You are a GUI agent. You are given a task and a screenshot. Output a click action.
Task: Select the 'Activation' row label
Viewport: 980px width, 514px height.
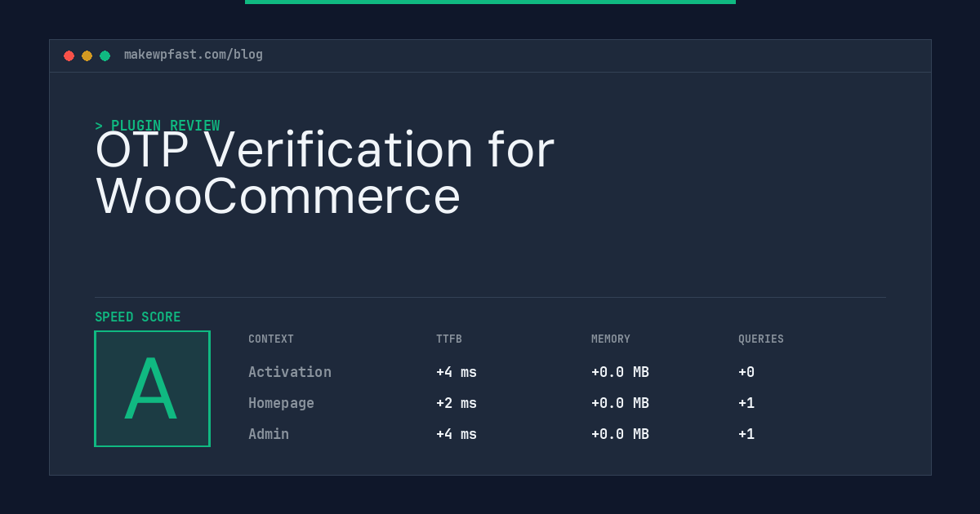coord(290,372)
